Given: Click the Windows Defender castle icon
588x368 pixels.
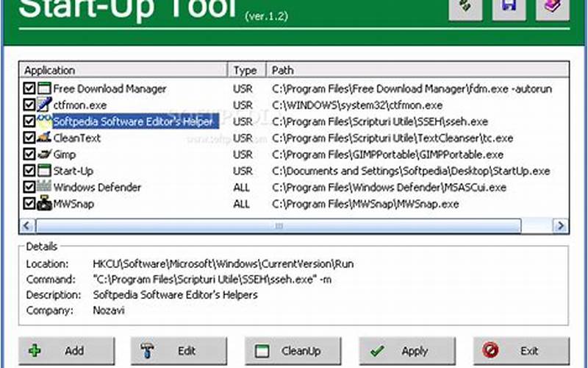Looking at the screenshot, I should 44,187.
